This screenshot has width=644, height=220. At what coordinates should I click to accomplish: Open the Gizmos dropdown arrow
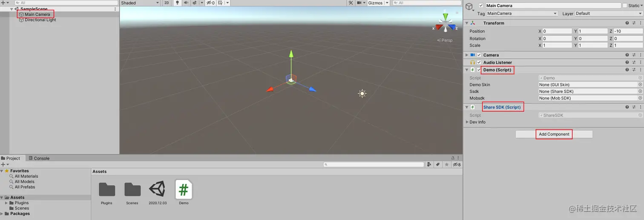coord(387,3)
